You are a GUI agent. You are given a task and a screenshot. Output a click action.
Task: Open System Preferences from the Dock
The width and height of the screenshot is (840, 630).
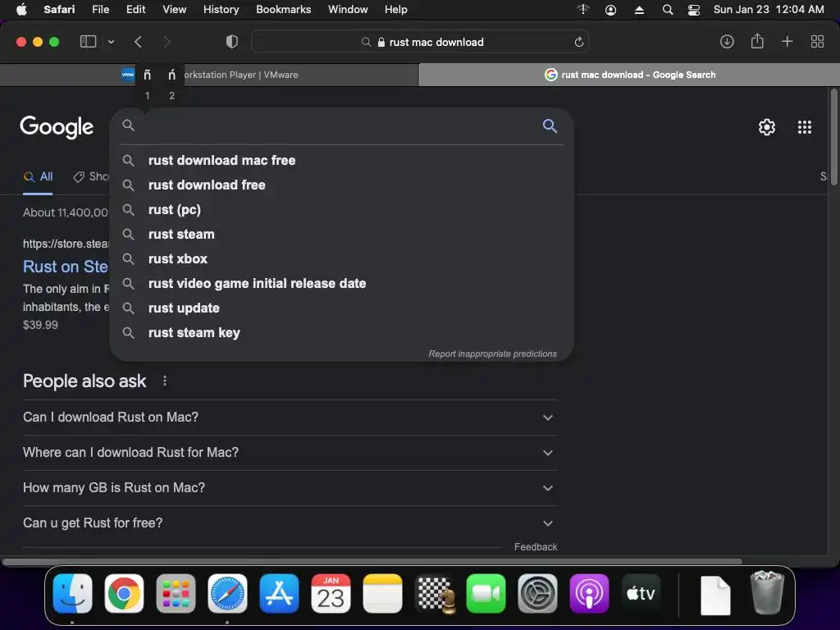(x=537, y=594)
